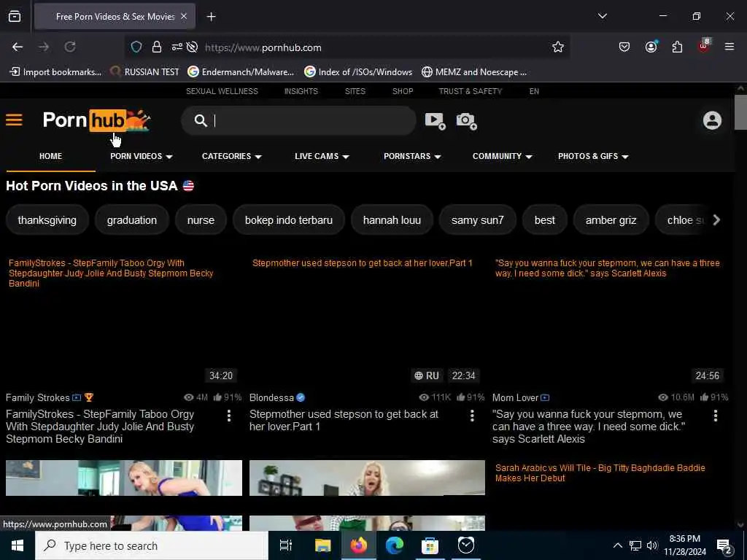This screenshot has height=560, width=747.
Task: Open the Index of /ISOs/Windows bookmark
Action: [357, 72]
